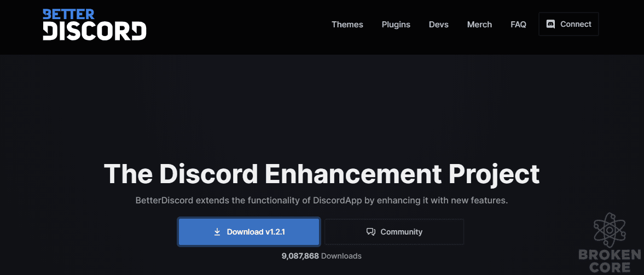644x275 pixels.
Task: Click the BetterDiscord logo
Action: point(95,25)
